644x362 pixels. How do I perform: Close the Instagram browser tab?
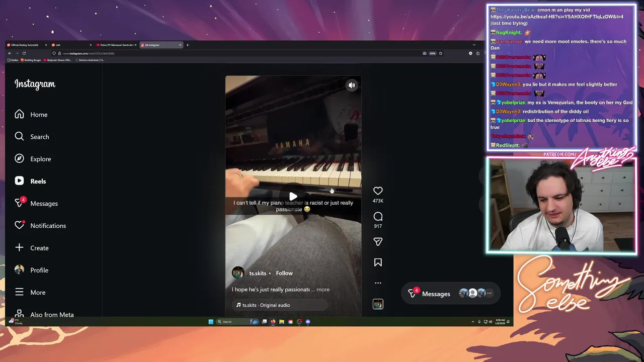pyautogui.click(x=180, y=45)
